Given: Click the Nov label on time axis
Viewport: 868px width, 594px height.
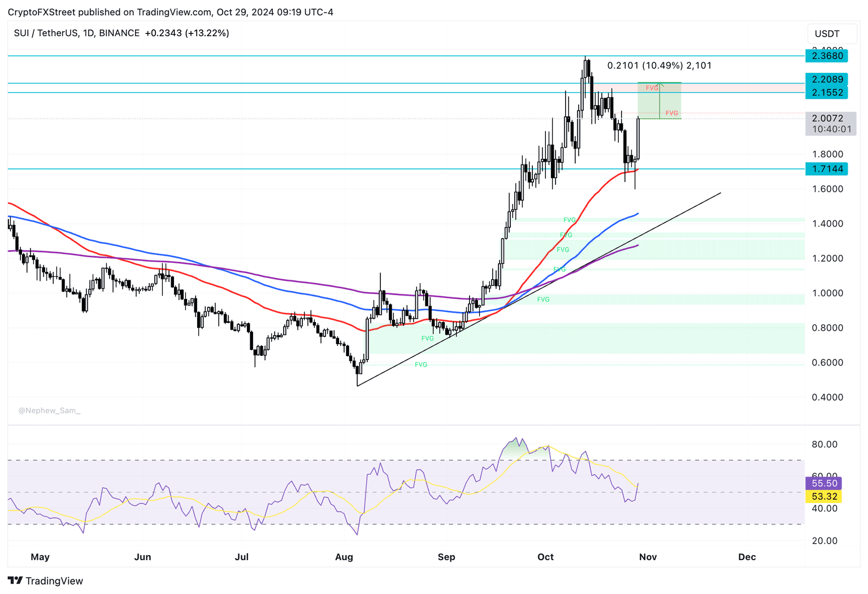Looking at the screenshot, I should [648, 557].
